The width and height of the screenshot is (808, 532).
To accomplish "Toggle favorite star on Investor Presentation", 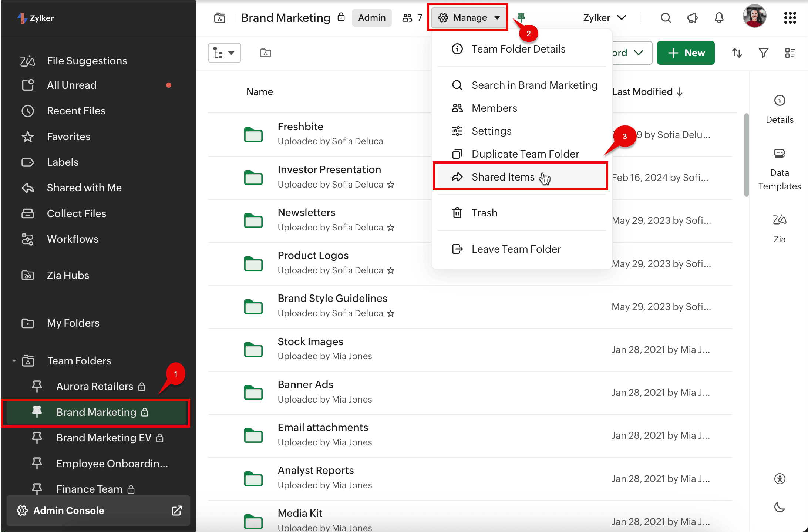I will [391, 185].
